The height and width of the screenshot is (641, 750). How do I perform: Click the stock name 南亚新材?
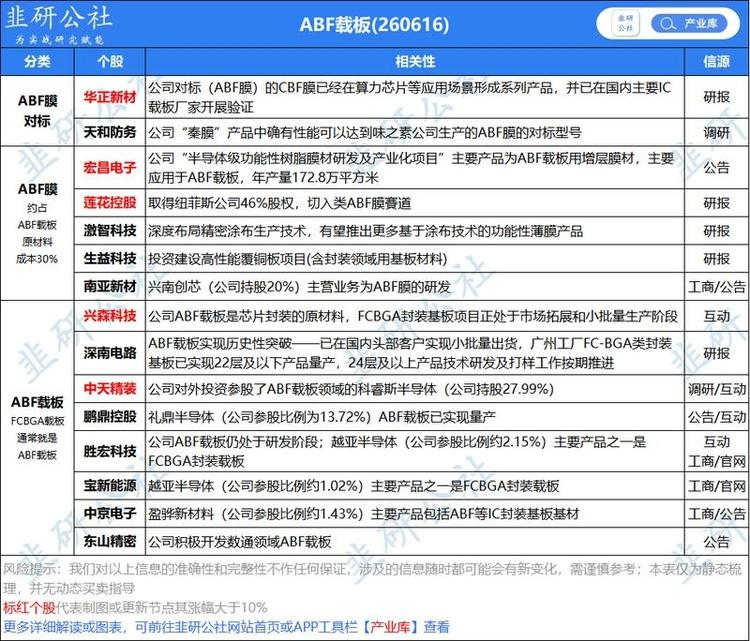110,287
